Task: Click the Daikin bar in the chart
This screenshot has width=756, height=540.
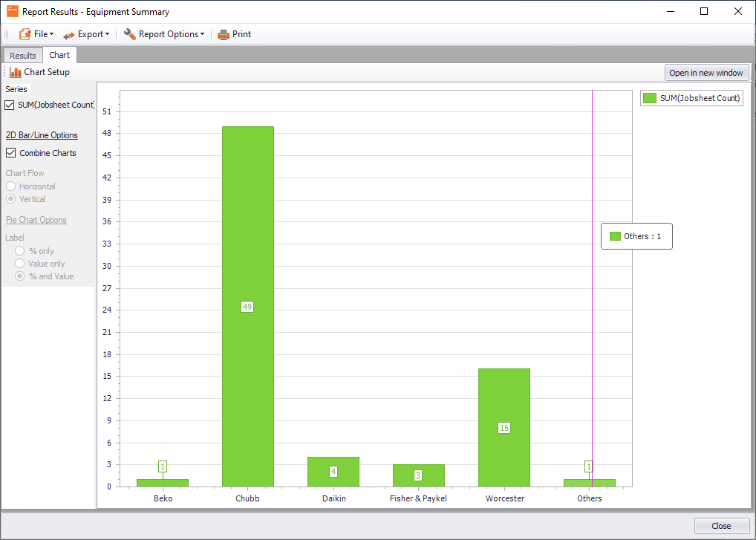Action: 333,472
